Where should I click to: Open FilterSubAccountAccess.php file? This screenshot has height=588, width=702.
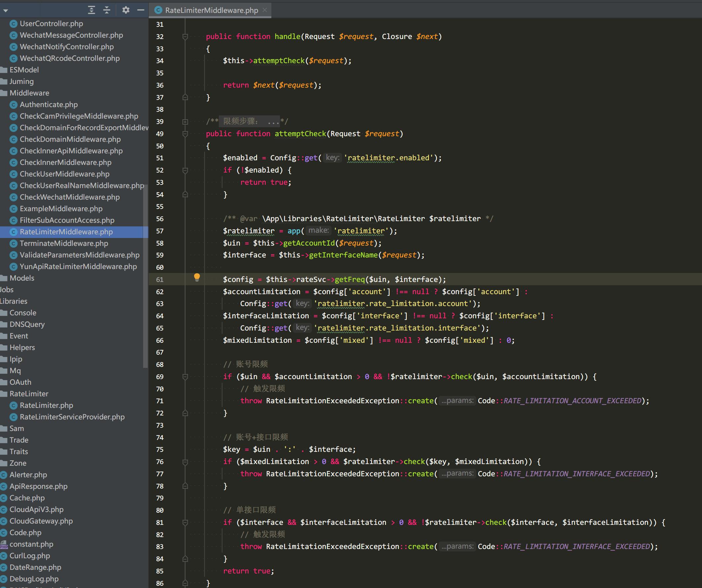click(x=67, y=220)
